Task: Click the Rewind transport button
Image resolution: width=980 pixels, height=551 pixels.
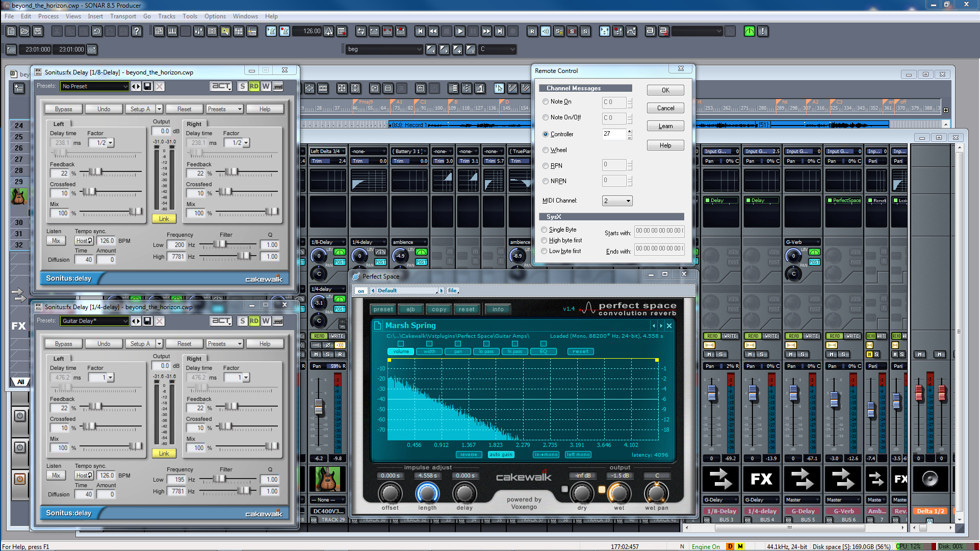Action: point(433,31)
